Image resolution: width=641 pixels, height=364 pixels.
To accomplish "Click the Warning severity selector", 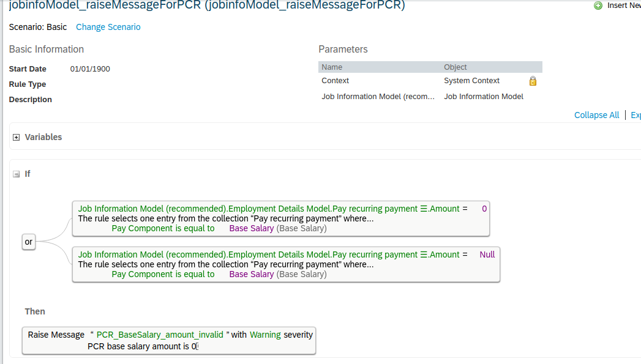I will pyautogui.click(x=265, y=335).
